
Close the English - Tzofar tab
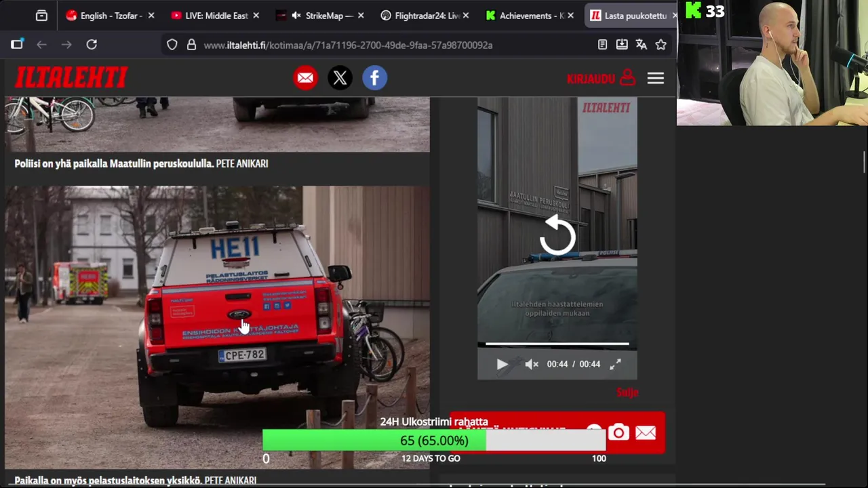[x=151, y=16]
